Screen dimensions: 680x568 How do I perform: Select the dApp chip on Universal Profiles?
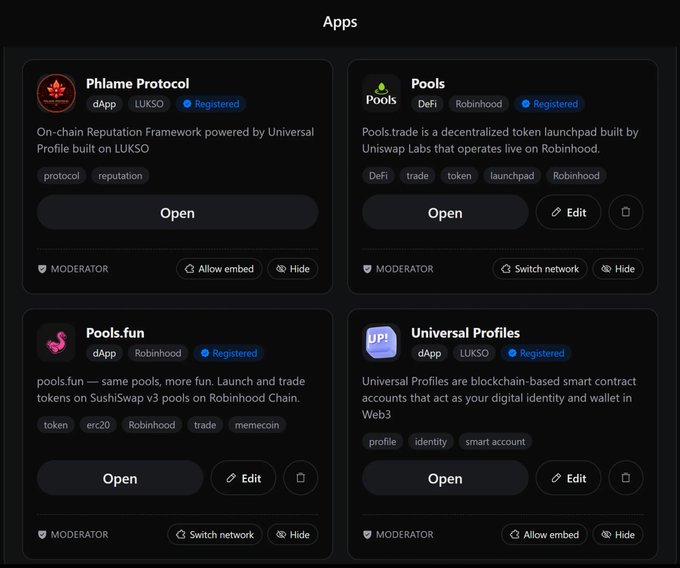coord(429,353)
